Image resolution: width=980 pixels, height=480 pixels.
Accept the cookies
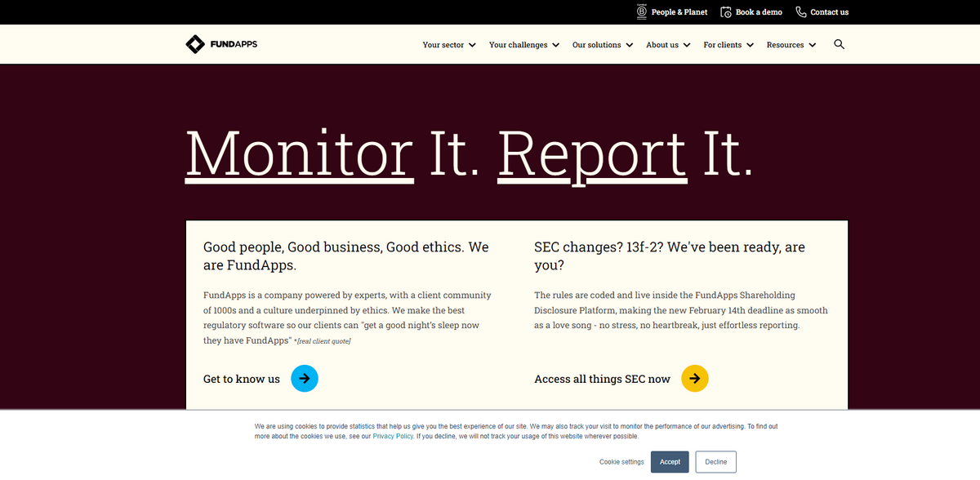(670, 462)
